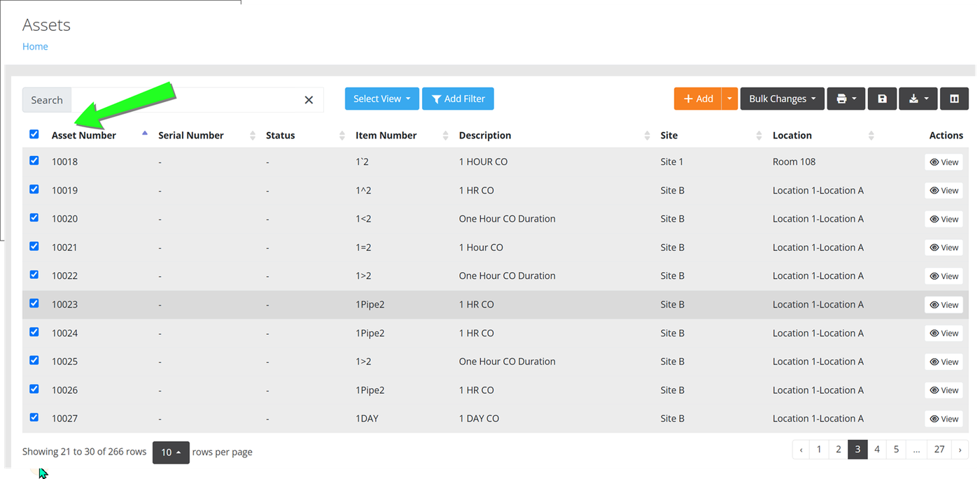980x479 pixels.
Task: View asset 10018
Action: point(944,162)
